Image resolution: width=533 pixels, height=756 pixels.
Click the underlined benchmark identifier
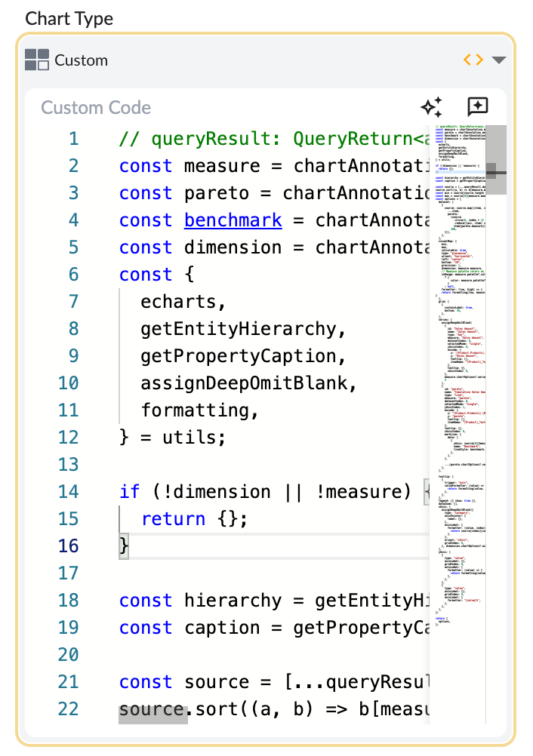point(233,220)
